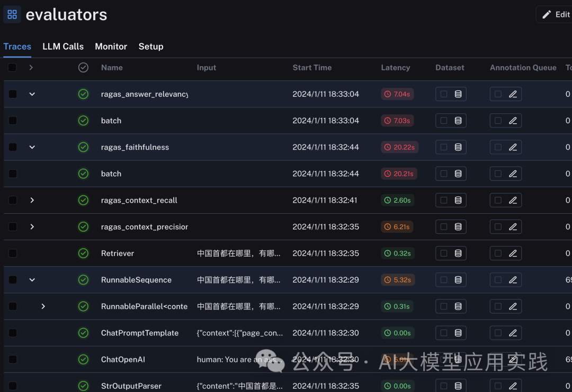Tick the select-all checkbox in table header

[12, 67]
